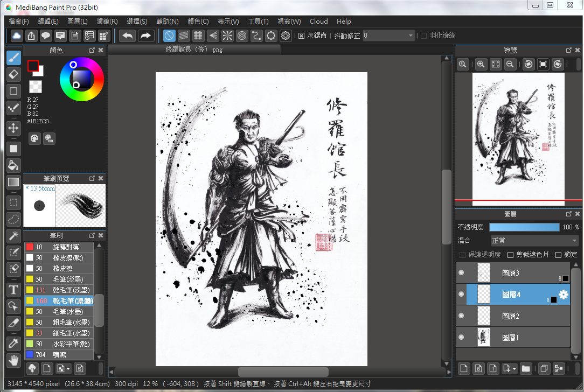The image size is (584, 392).
Task: Click zoom out icon in Navigator
Action: pos(510,64)
